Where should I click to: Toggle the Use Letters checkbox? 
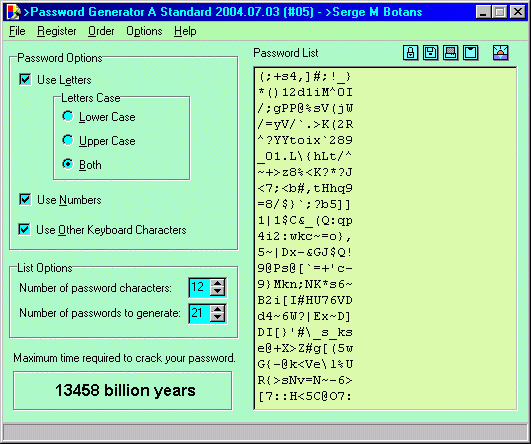click(x=25, y=80)
